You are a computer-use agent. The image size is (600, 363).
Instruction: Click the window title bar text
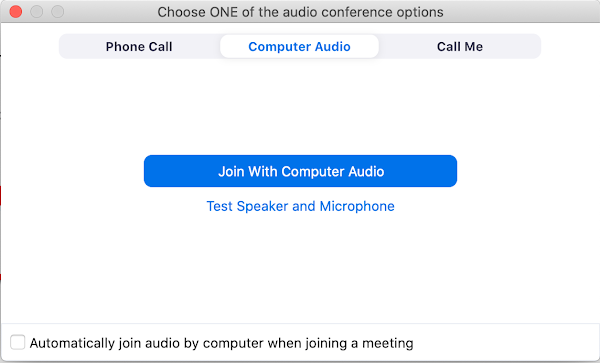pos(300,12)
